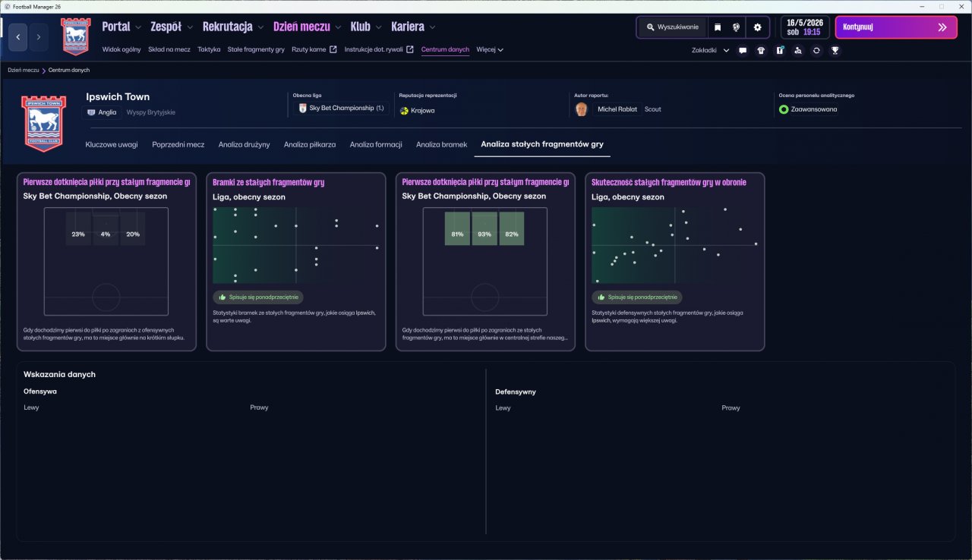Click the Wskazania danych heading
972x560 pixels.
click(59, 374)
